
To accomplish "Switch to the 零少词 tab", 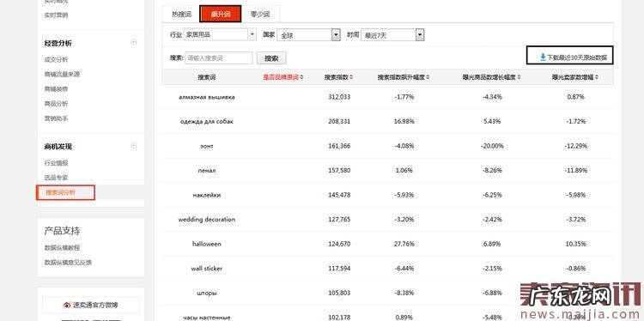I will (260, 15).
